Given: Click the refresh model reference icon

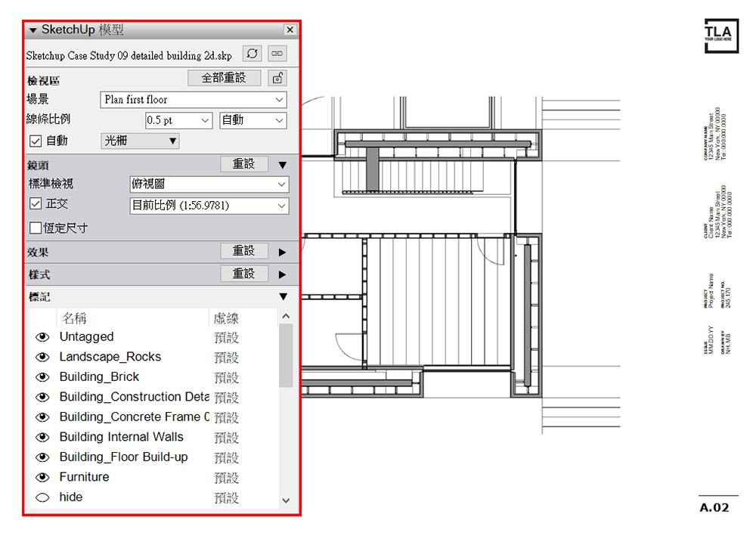Looking at the screenshot, I should tap(253, 54).
